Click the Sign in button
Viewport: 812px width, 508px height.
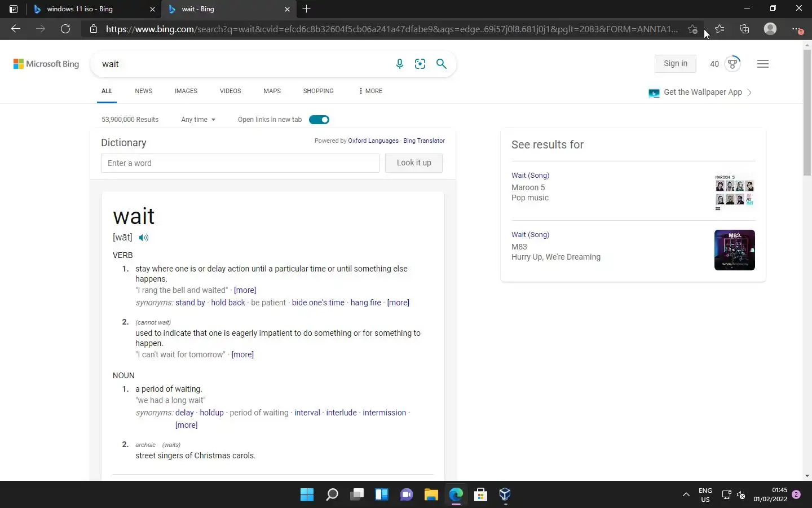click(x=676, y=64)
